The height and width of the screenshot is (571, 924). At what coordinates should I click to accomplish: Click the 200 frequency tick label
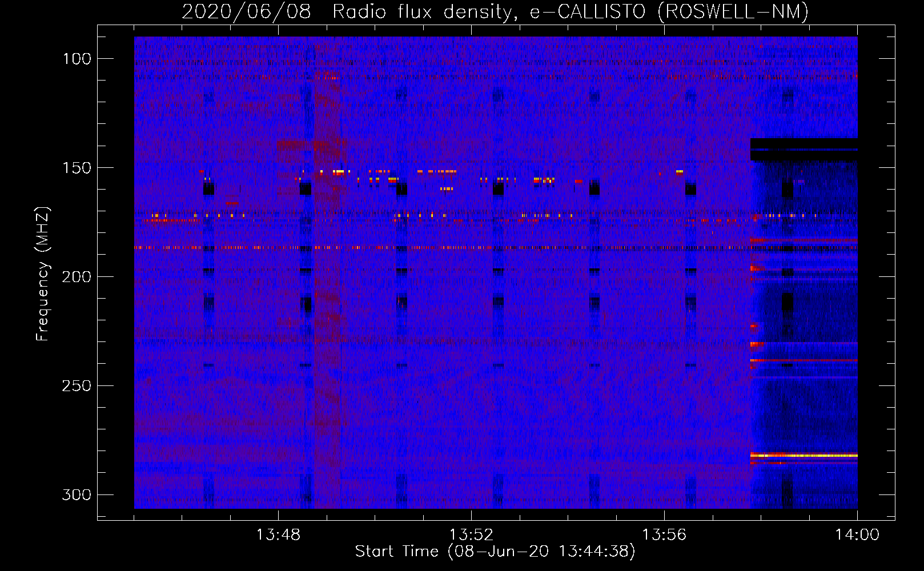click(77, 277)
